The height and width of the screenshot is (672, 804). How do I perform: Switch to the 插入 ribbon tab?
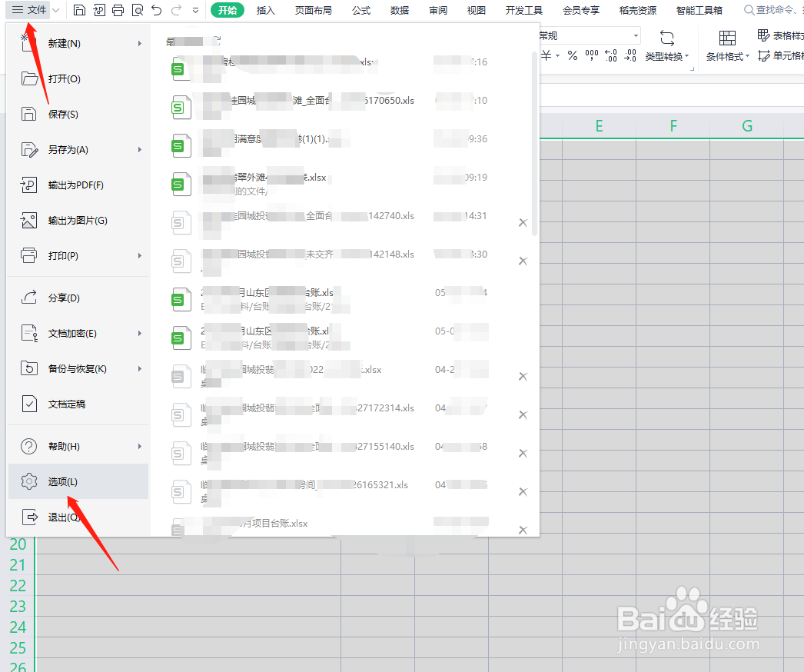266,10
